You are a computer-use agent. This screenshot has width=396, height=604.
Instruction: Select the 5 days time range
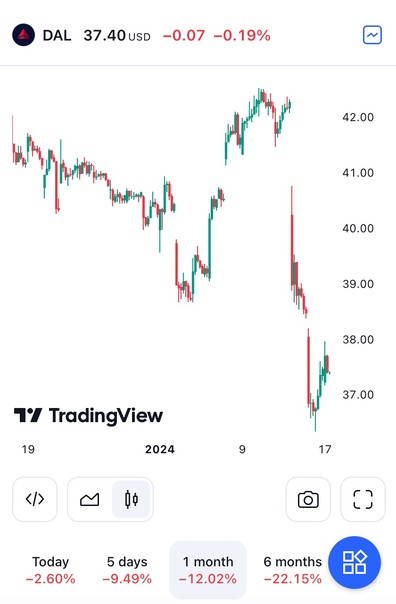tap(127, 570)
